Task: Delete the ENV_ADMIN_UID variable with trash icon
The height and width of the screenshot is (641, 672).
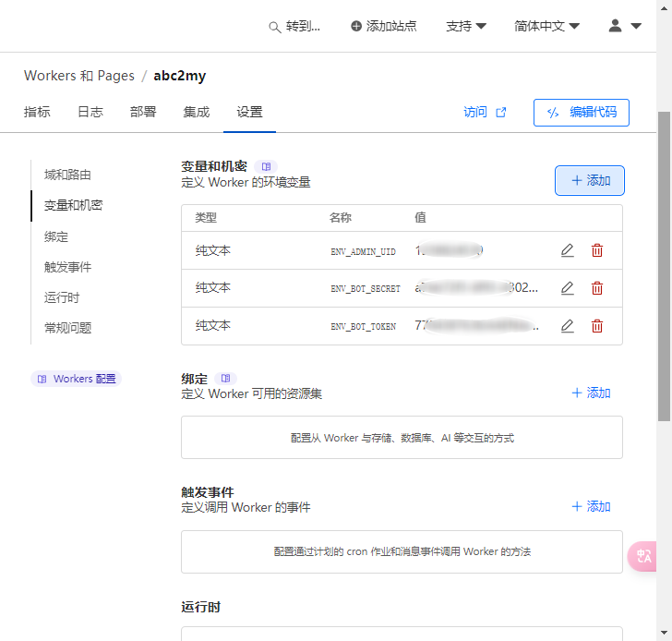Action: [597, 250]
